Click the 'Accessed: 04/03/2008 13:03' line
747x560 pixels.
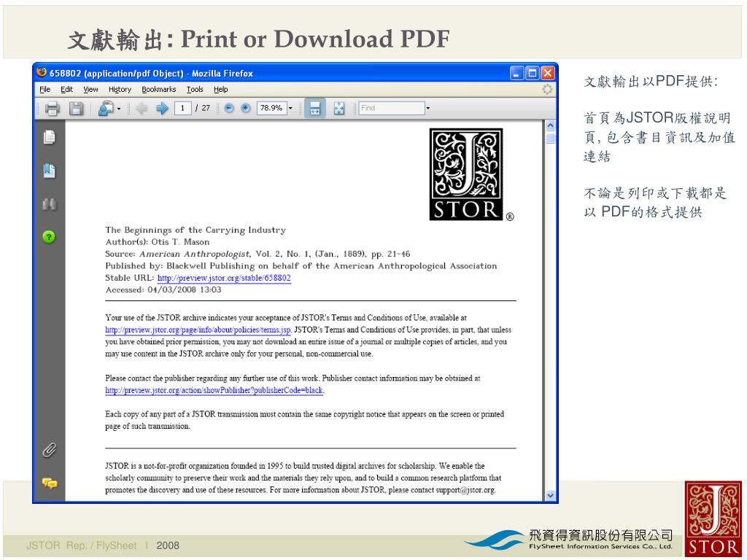click(x=163, y=289)
